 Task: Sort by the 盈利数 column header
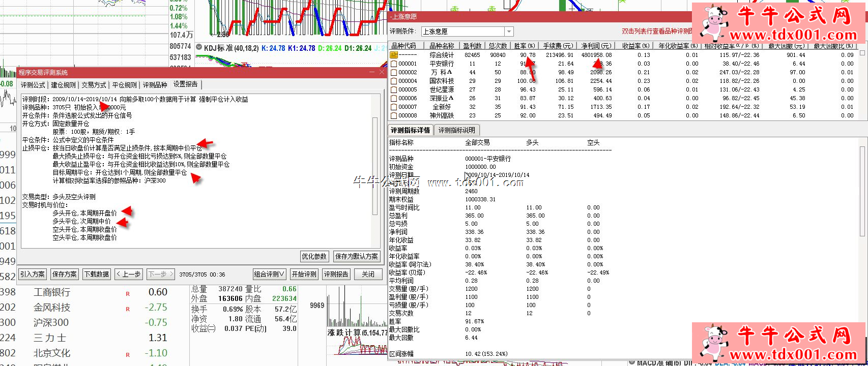[472, 46]
